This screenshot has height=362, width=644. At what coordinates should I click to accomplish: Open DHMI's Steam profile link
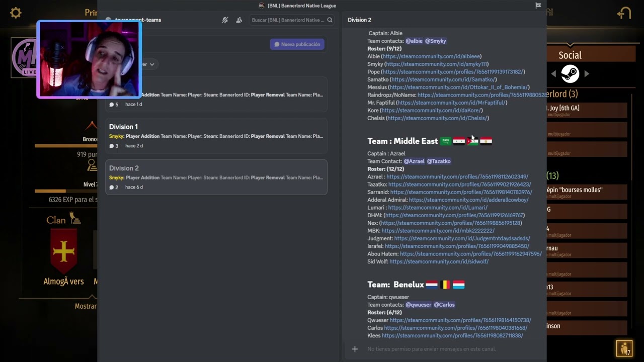click(454, 215)
